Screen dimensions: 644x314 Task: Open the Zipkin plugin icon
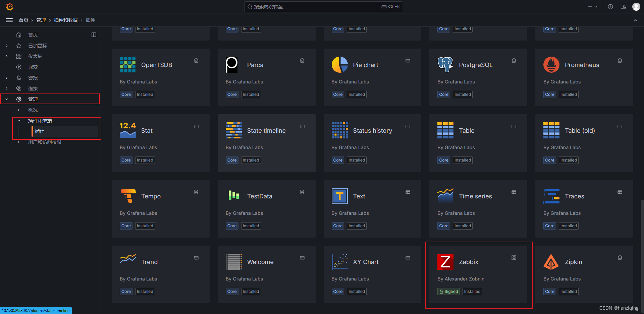pos(551,262)
